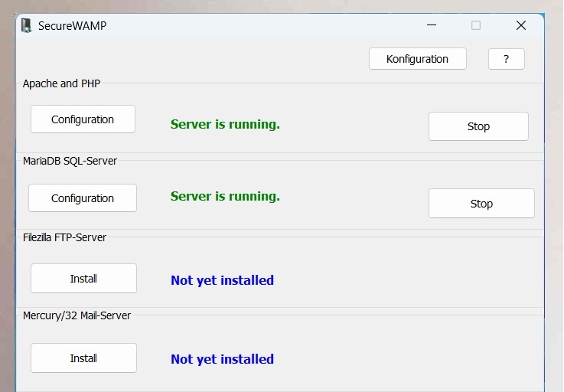Click the SecureWAMP window title text
The image size is (564, 392).
(x=72, y=26)
